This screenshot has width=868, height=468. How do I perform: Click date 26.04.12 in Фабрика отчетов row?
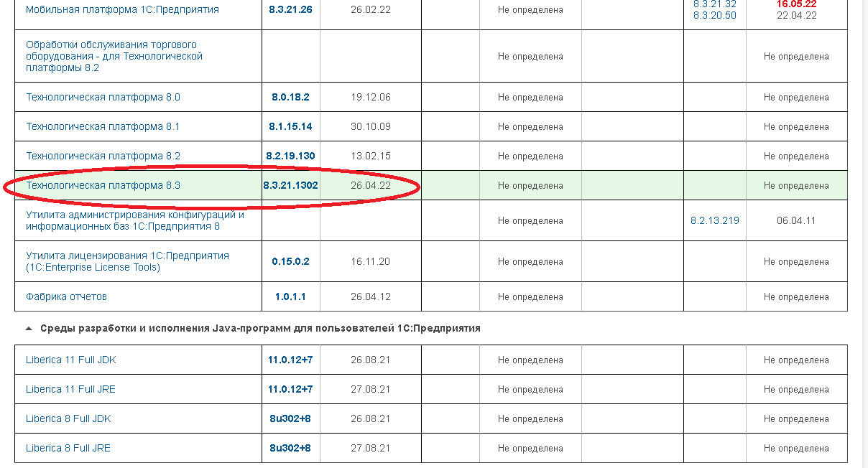[371, 296]
